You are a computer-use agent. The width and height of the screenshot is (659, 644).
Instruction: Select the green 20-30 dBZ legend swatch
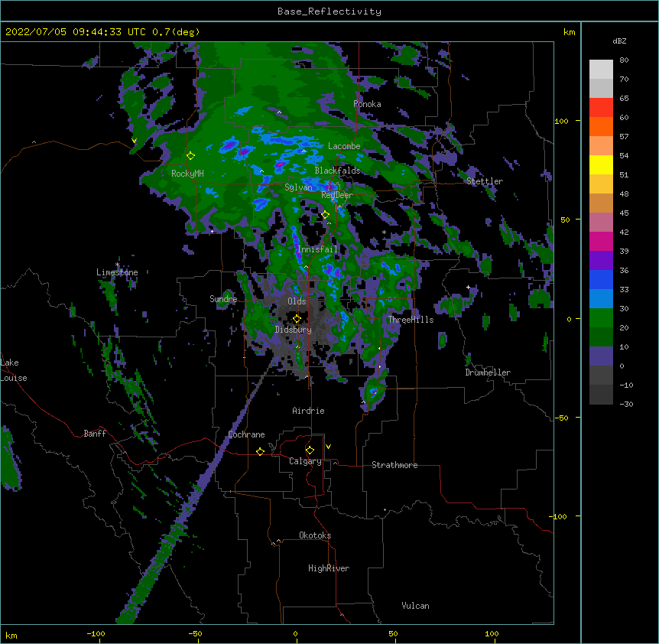click(x=601, y=318)
